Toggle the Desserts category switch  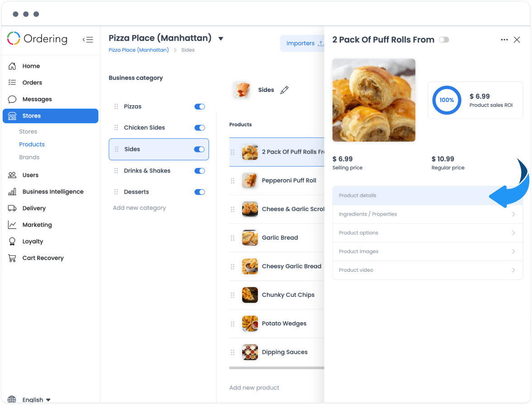tap(199, 192)
